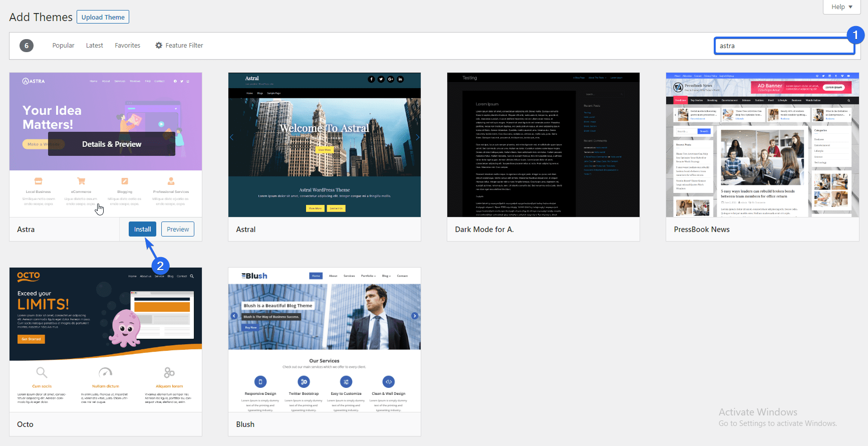This screenshot has height=446, width=868.
Task: Click the Blogging pencil icon in Astra preview
Action: click(x=125, y=181)
